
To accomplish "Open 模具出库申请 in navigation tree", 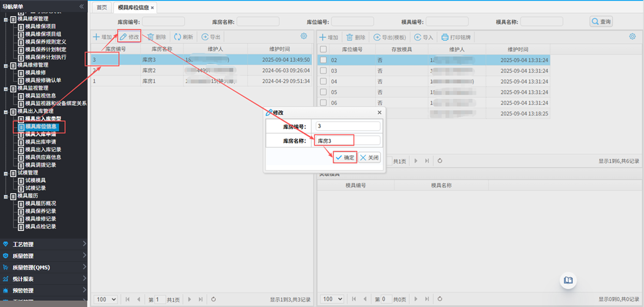I will coord(40,142).
